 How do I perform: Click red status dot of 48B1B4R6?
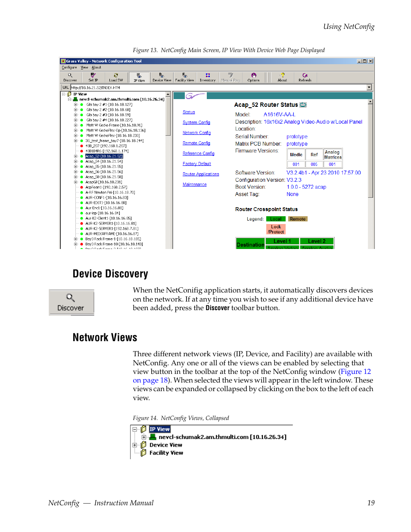[82, 151]
